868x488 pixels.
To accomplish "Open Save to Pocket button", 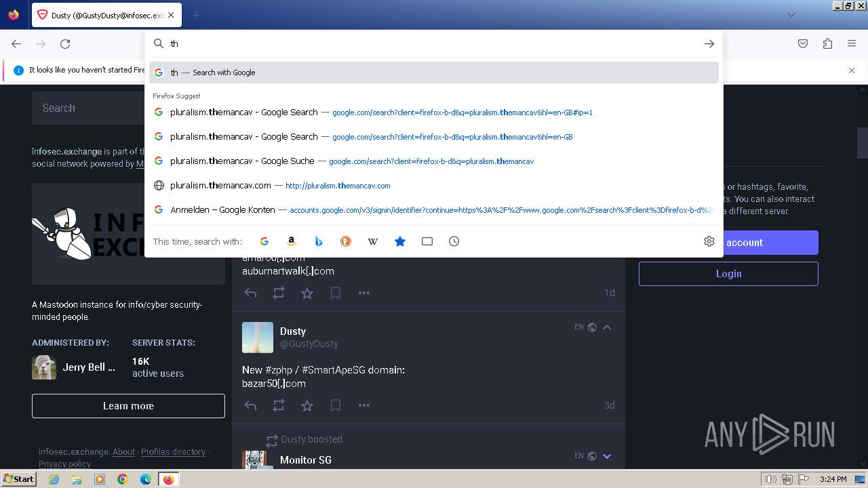I will click(803, 43).
